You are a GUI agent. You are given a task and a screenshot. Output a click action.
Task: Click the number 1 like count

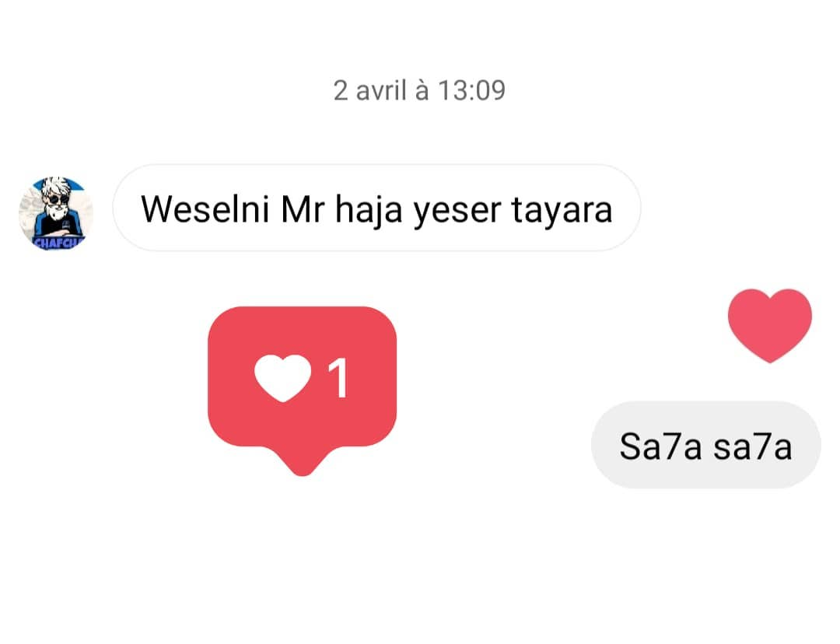[338, 378]
